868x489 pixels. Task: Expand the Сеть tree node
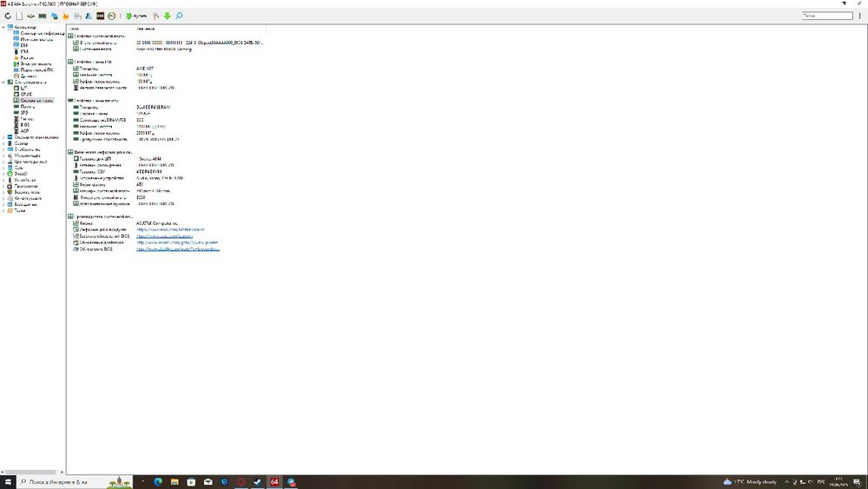click(3, 168)
